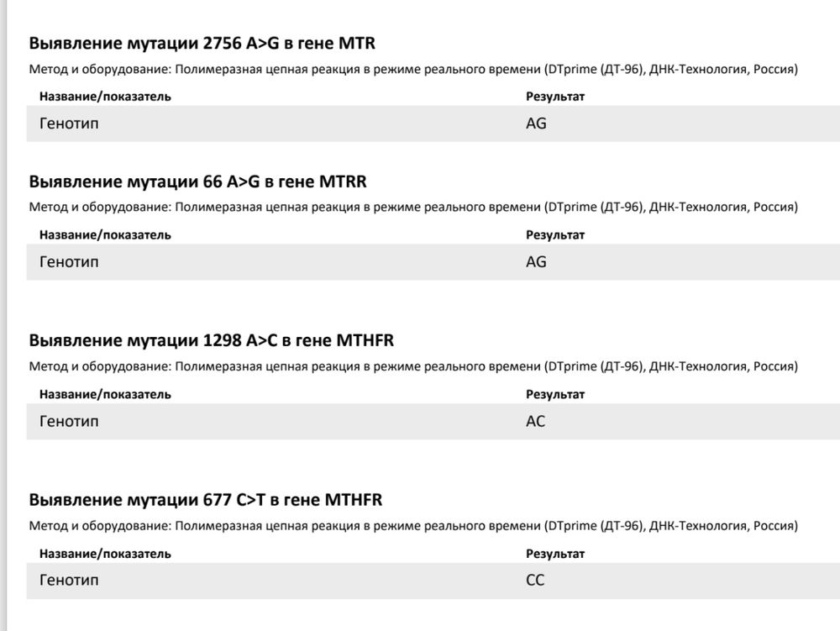This screenshot has width=840, height=631.
Task: Click the MTRR 66 A>G mutation heading
Action: (x=197, y=181)
